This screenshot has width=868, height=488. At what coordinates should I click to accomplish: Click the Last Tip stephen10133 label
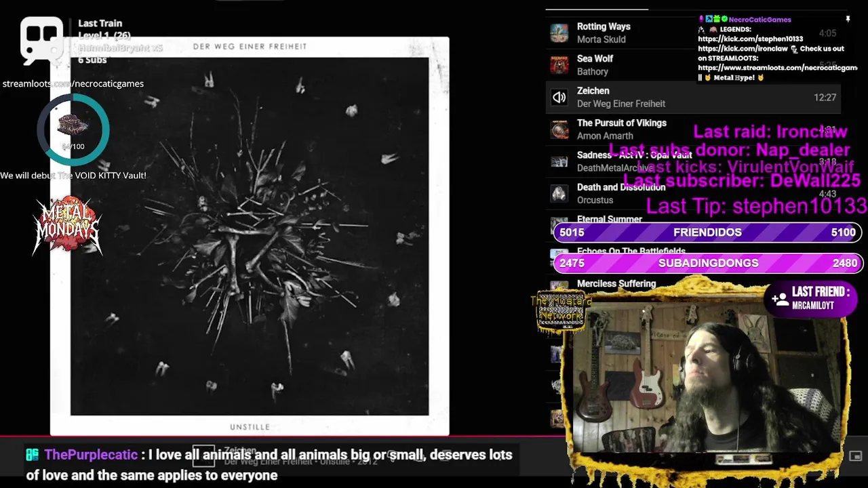[x=757, y=205]
